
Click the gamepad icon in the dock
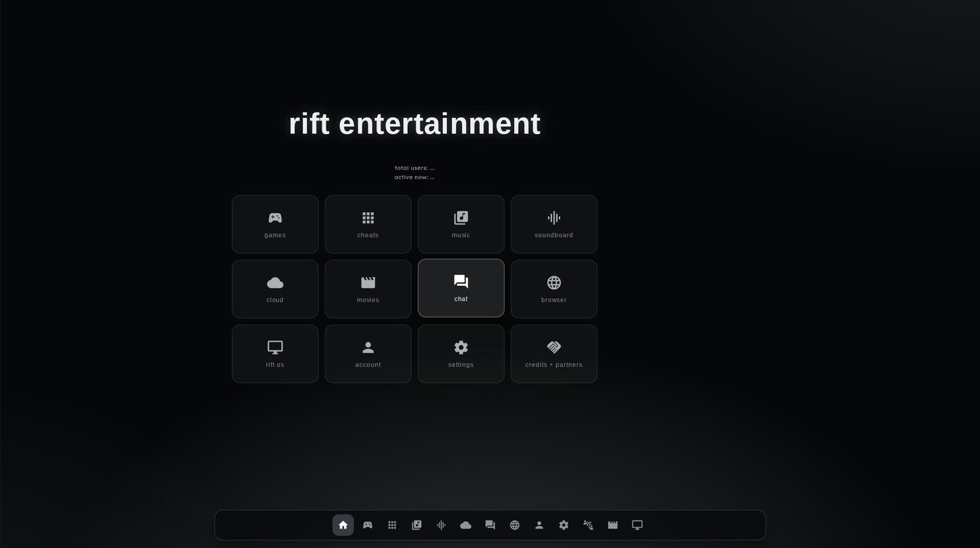368,525
